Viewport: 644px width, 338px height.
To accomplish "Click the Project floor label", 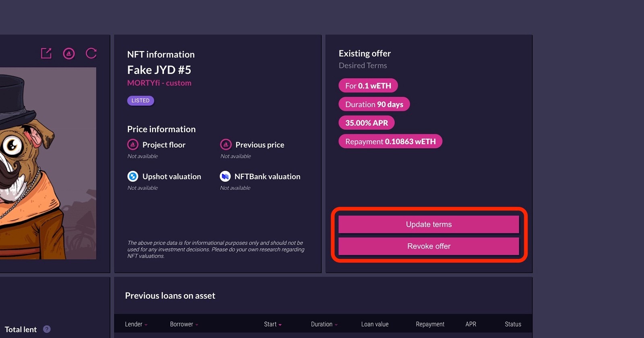I will (164, 145).
